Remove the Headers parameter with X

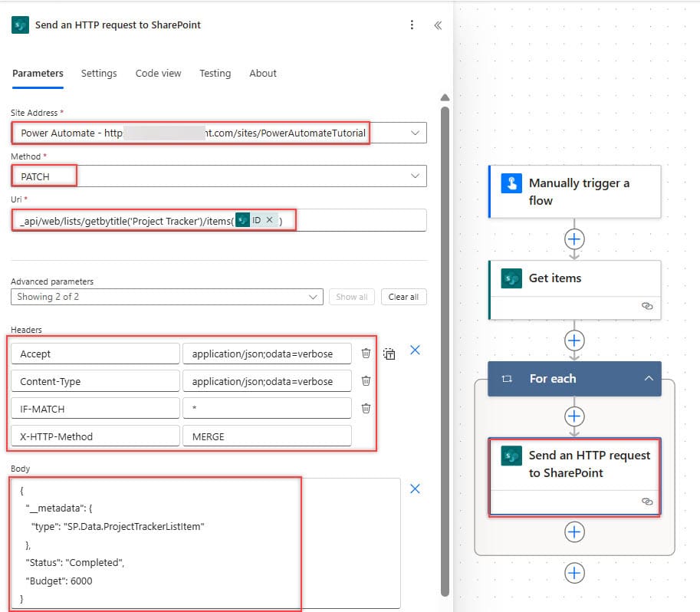pyautogui.click(x=416, y=350)
